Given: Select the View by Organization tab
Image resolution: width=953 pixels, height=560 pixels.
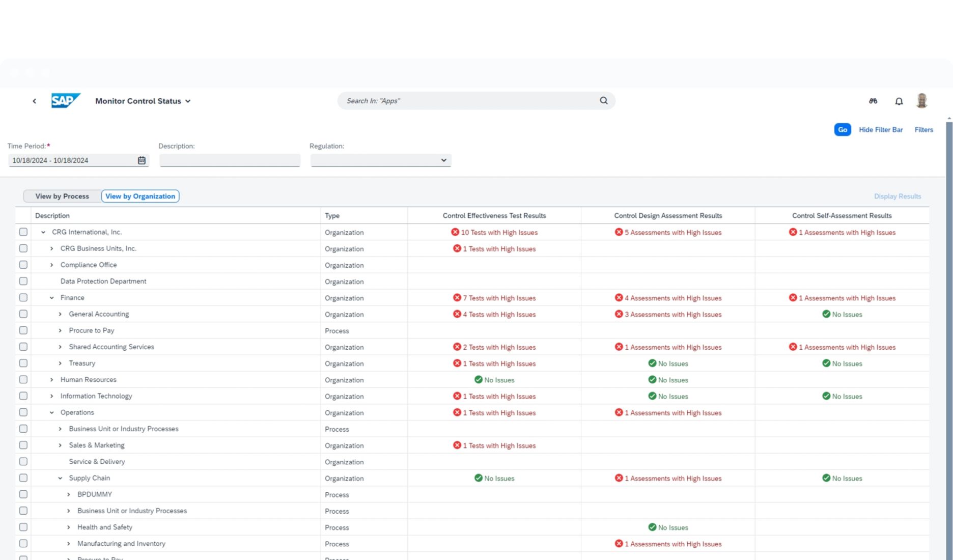Looking at the screenshot, I should coord(140,196).
